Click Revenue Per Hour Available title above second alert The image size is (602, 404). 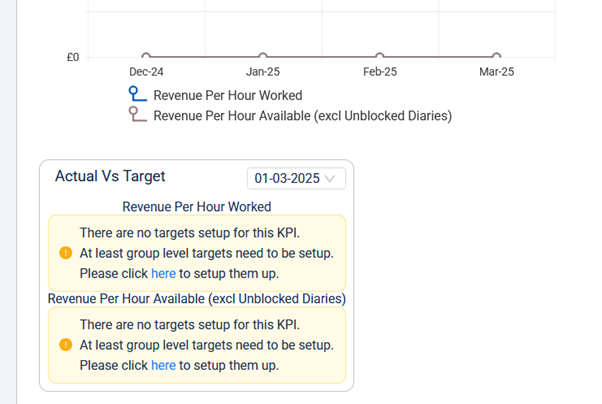click(197, 298)
